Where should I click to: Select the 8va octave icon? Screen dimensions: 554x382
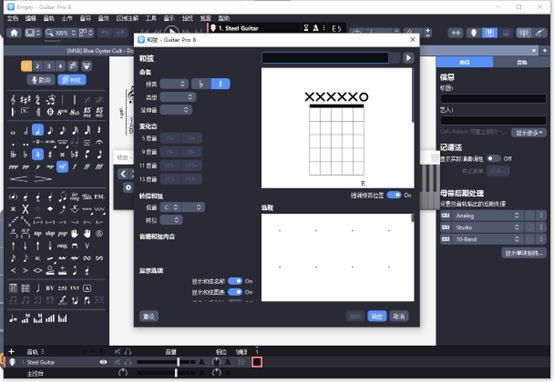tap(62, 112)
